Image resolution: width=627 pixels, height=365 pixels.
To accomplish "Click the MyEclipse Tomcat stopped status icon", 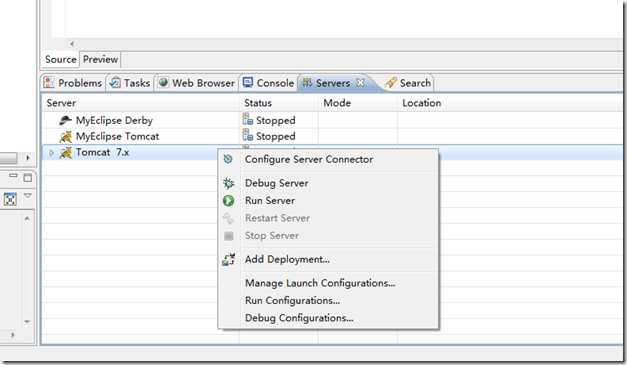I will 248,135.
